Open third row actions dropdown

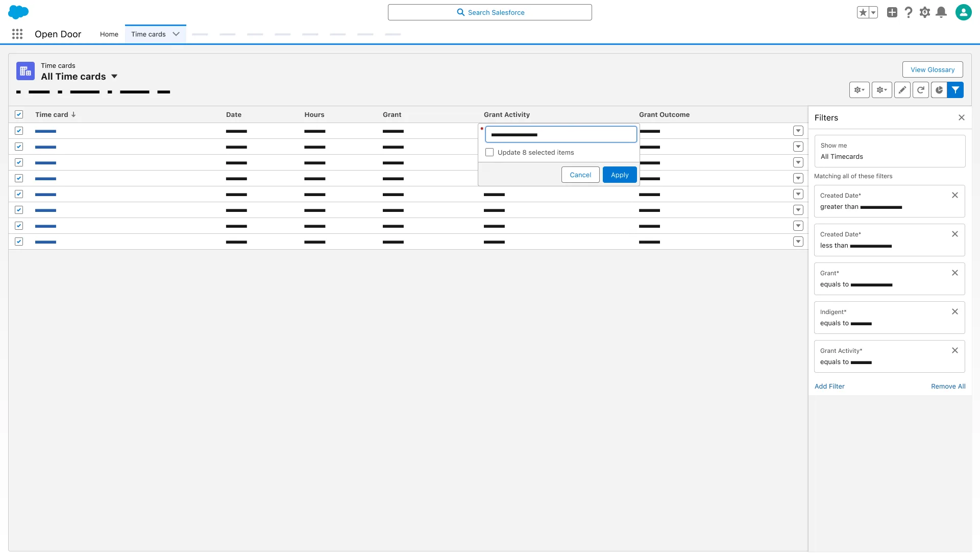click(798, 162)
